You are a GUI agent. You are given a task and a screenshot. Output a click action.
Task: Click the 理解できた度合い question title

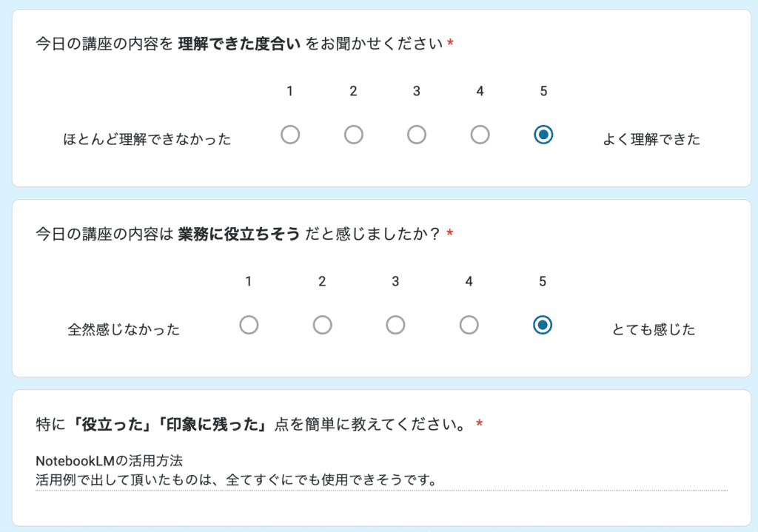(237, 43)
